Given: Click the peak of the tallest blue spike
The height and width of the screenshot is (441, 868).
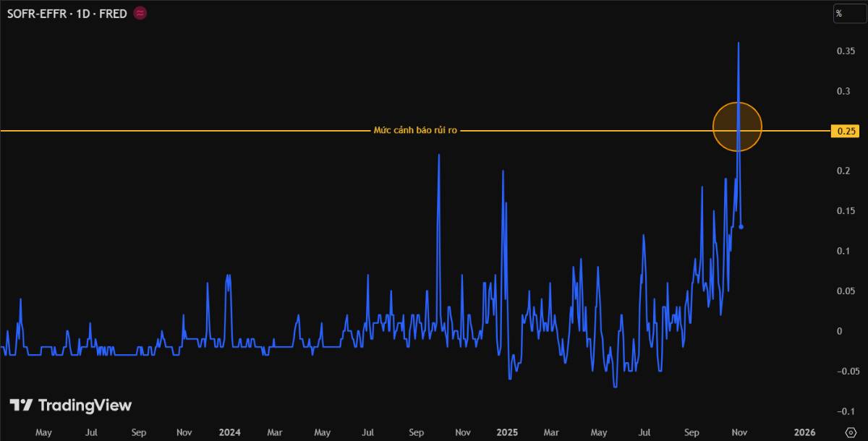Looking at the screenshot, I should click(738, 43).
